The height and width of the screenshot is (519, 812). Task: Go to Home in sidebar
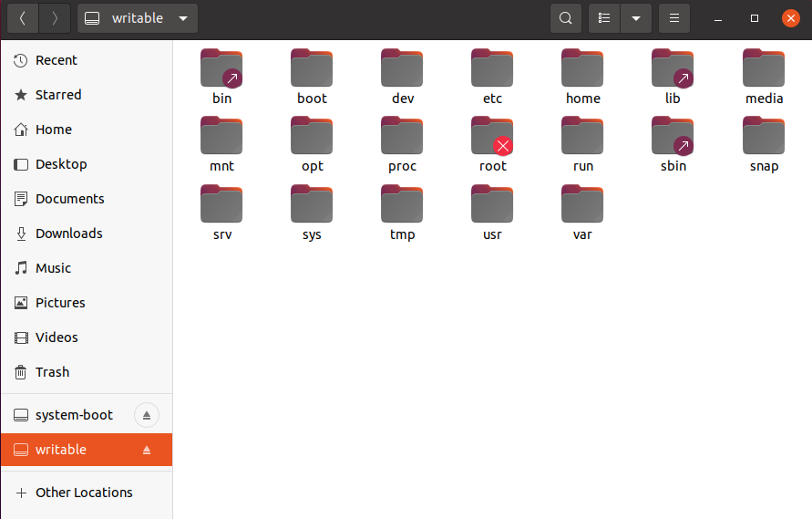(x=87, y=130)
